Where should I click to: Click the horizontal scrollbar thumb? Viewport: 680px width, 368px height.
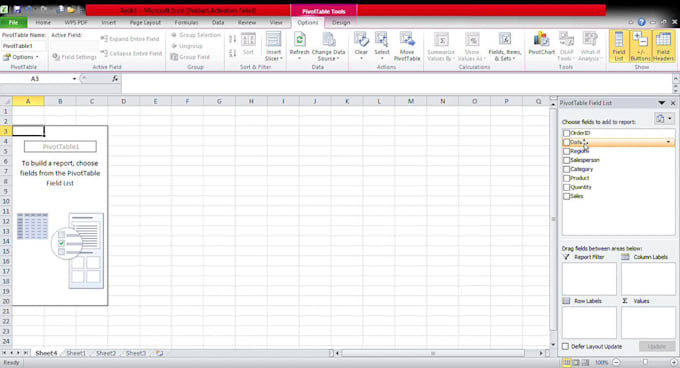point(432,353)
